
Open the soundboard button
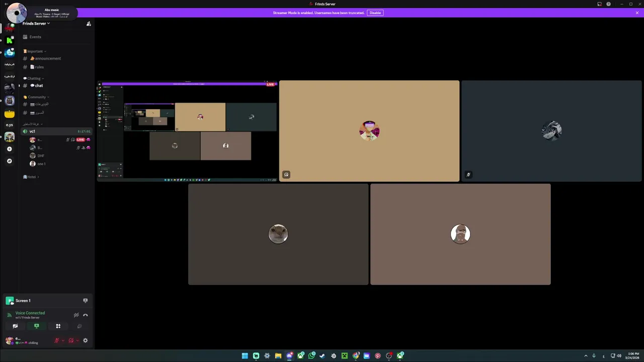(79, 326)
